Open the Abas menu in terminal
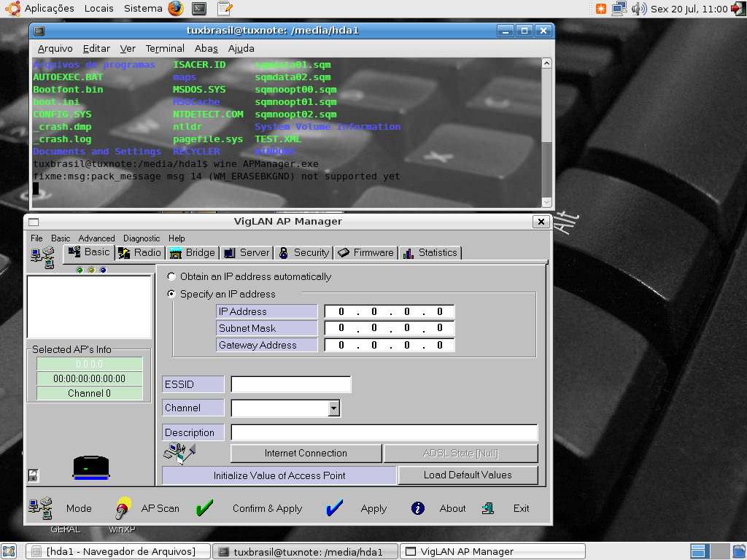Image resolution: width=747 pixels, height=560 pixels. click(206, 48)
